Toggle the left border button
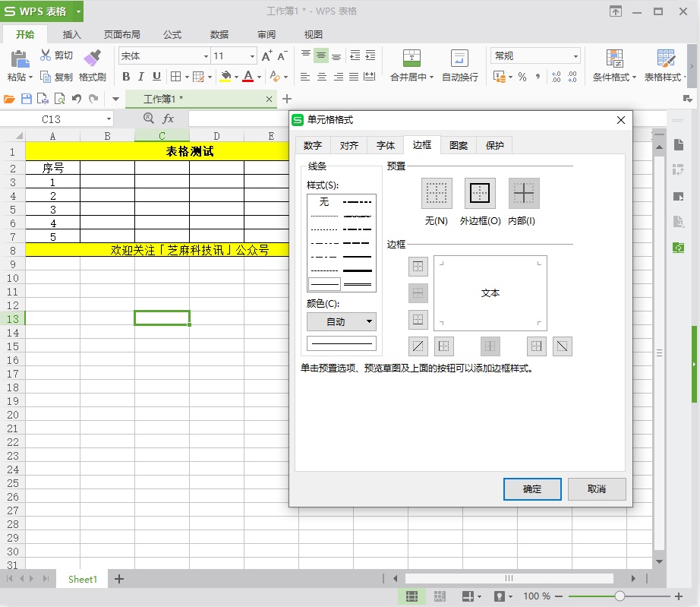 (x=443, y=346)
